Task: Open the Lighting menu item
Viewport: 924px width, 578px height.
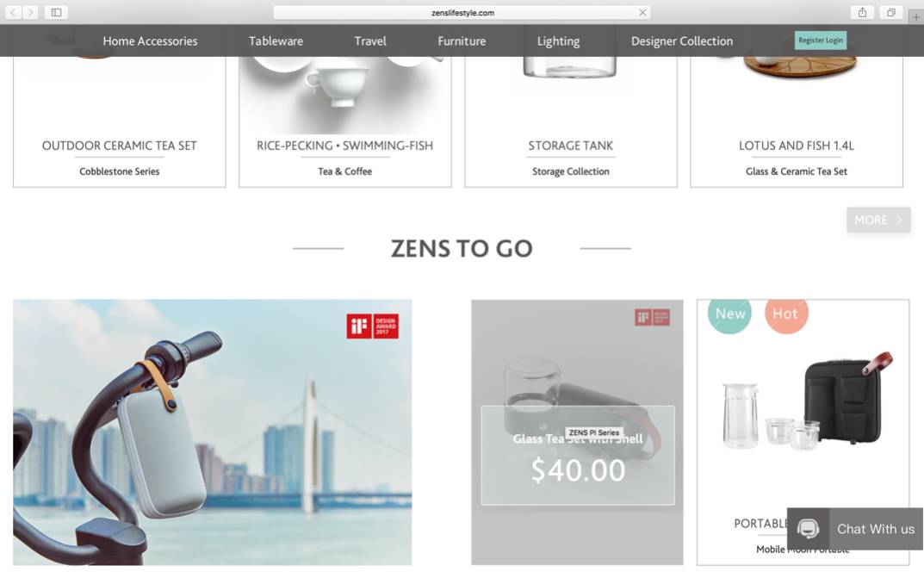Action: tap(558, 41)
